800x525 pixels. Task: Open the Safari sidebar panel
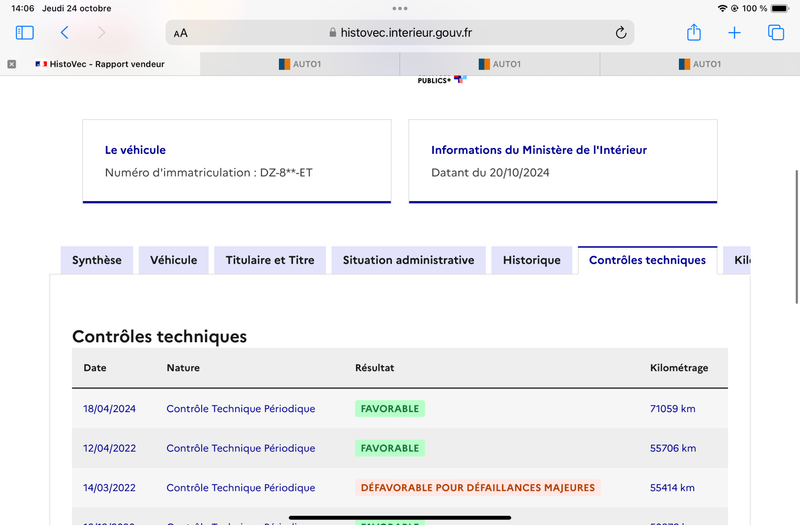[x=24, y=33]
